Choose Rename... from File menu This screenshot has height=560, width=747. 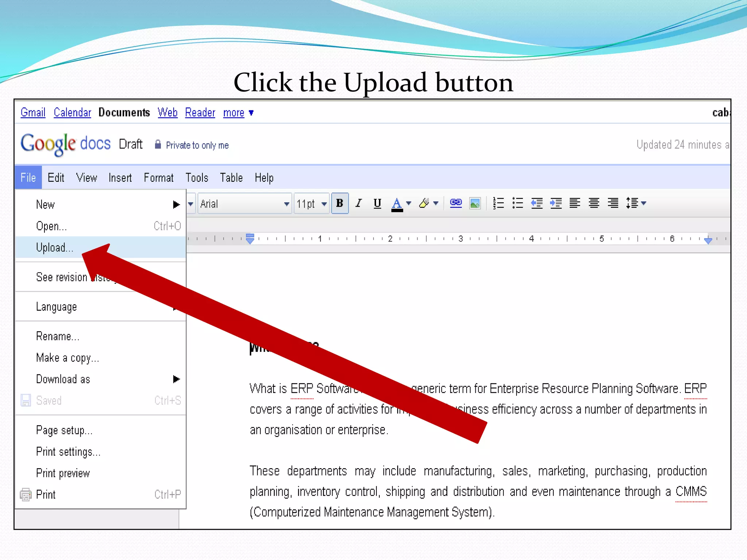[101, 336]
